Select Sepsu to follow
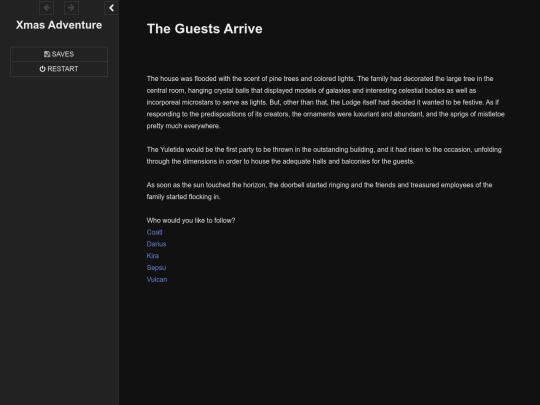This screenshot has height=405, width=540. (x=156, y=268)
